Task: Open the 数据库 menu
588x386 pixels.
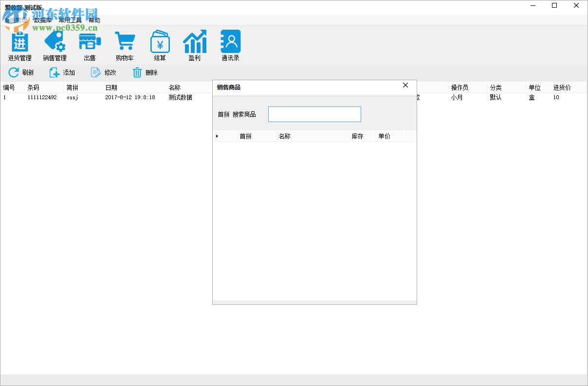Action: (x=42, y=20)
